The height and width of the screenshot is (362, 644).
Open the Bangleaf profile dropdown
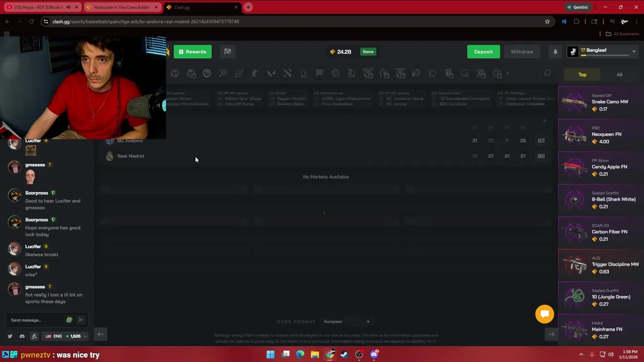point(602,52)
